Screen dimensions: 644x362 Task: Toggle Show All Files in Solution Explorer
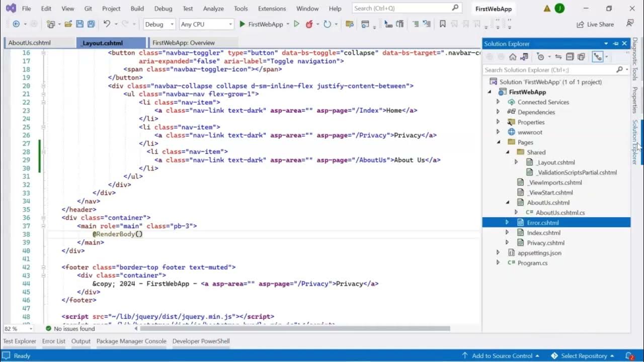(x=581, y=57)
